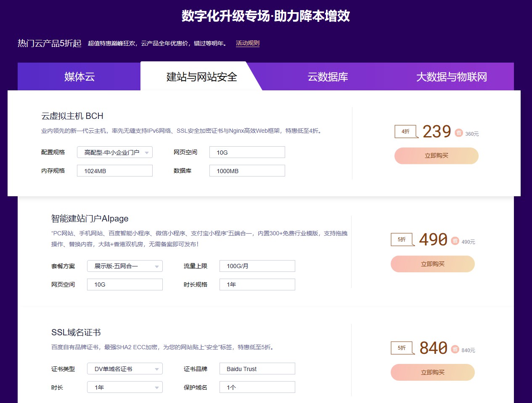Click the savings badge icon beside price 840
Viewport: 532px width, 403px height.
(x=455, y=349)
